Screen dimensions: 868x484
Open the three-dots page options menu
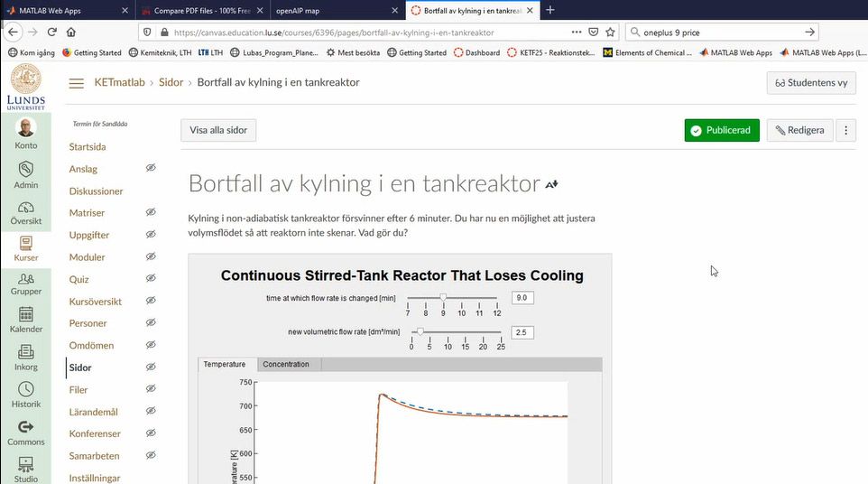[845, 130]
